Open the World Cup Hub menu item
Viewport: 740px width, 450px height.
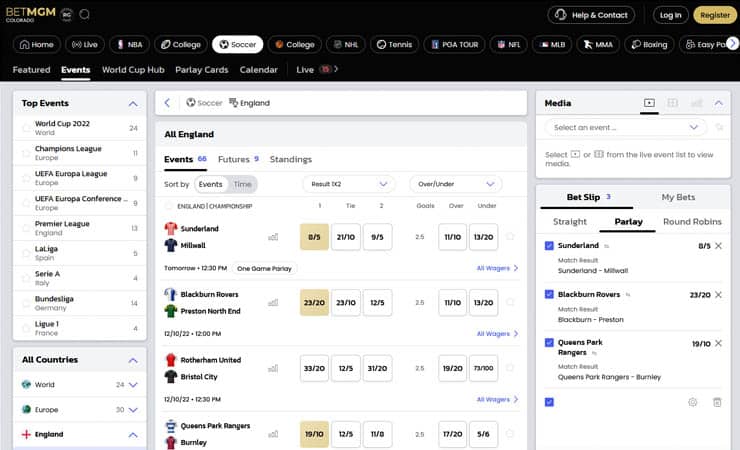(133, 70)
